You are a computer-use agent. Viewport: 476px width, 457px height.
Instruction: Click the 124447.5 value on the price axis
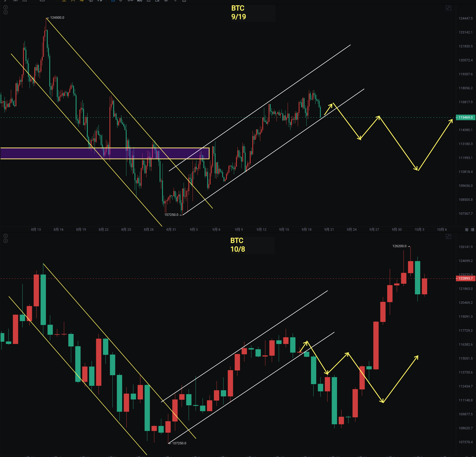465,18
